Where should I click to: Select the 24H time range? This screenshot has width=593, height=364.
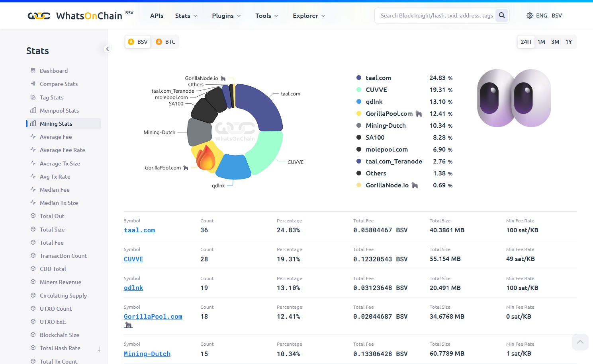[526, 42]
